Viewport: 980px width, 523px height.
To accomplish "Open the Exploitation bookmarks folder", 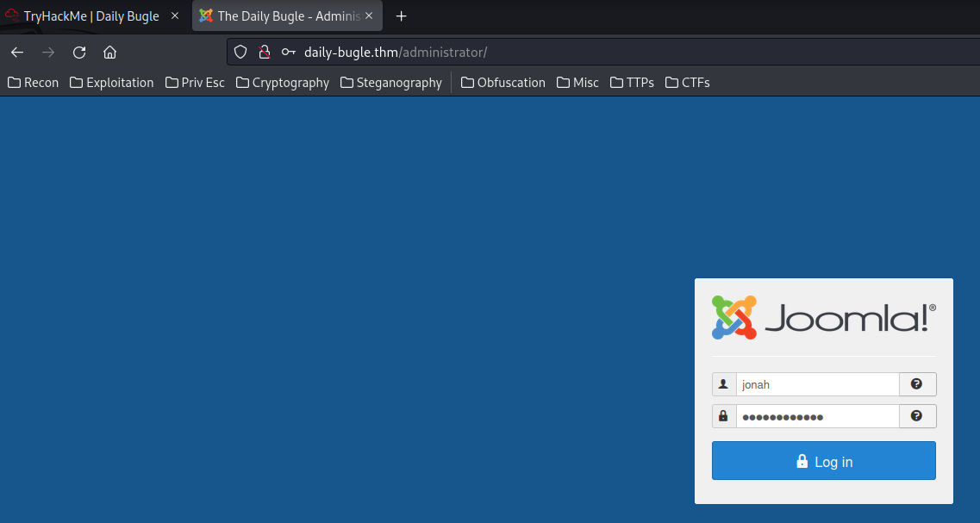I will point(112,83).
